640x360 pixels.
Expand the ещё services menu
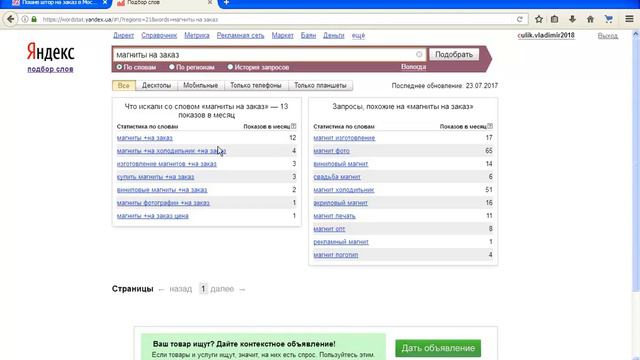[358, 36]
